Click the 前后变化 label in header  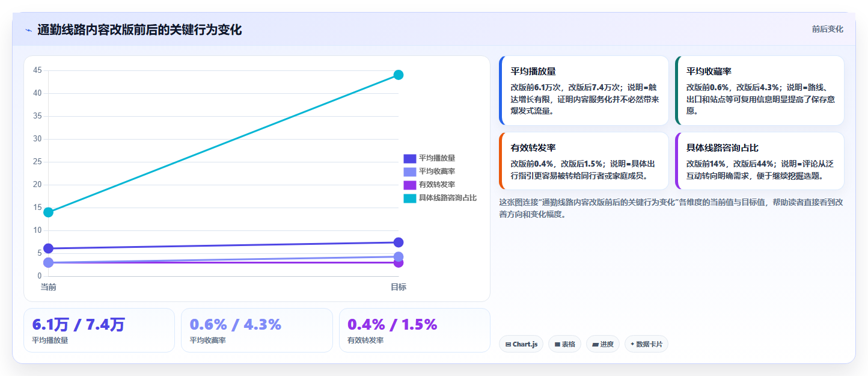[x=827, y=29]
